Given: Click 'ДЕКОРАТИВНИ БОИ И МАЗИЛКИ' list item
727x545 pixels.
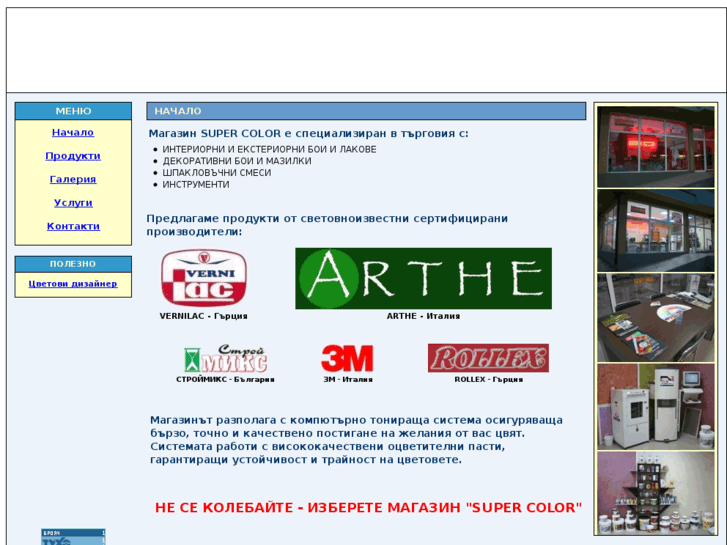Looking at the screenshot, I should tap(237, 161).
